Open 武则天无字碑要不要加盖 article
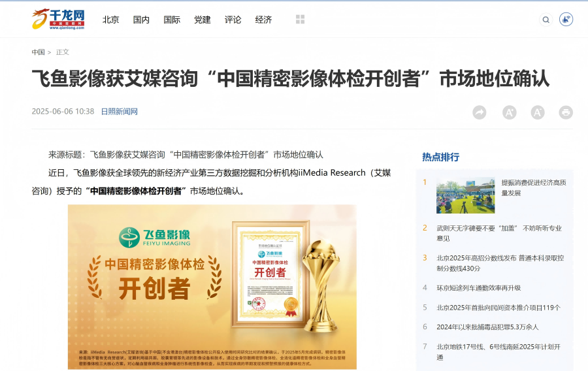This screenshot has height=371, width=588. [499, 233]
